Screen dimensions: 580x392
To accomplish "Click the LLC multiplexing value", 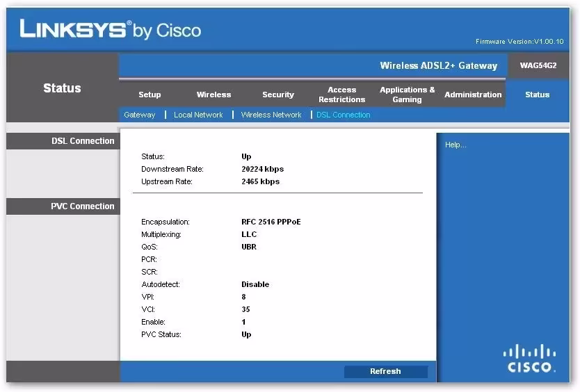I will 249,234.
